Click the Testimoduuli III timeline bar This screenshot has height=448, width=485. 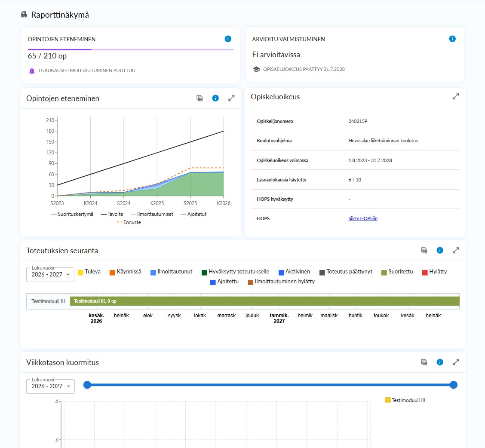tap(265, 301)
